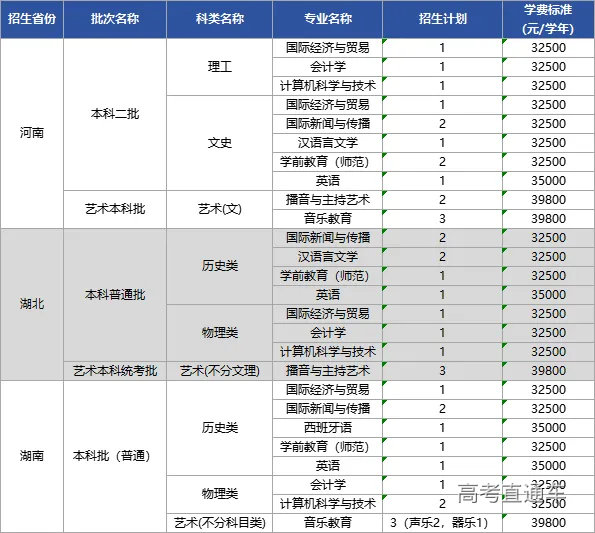595x533 pixels.
Task: Click the 艺术本科统考批 batch cell
Action: coord(115,371)
